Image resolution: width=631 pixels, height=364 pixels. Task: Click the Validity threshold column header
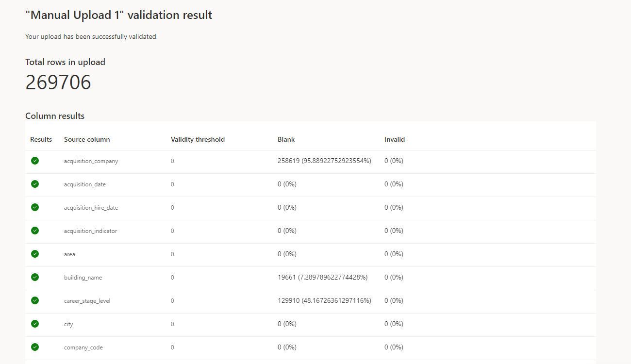(x=198, y=139)
